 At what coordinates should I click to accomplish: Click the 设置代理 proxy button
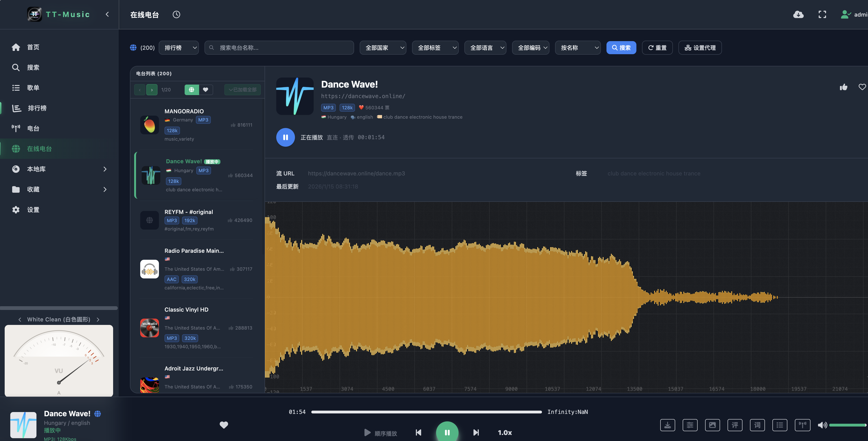point(700,48)
